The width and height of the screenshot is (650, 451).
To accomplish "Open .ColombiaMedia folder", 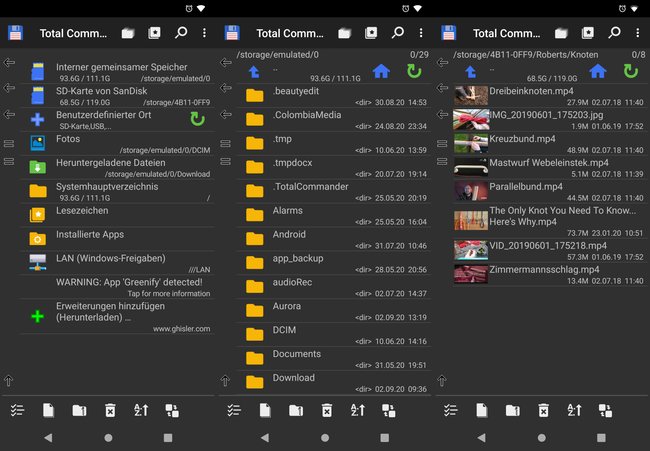I will 333,120.
